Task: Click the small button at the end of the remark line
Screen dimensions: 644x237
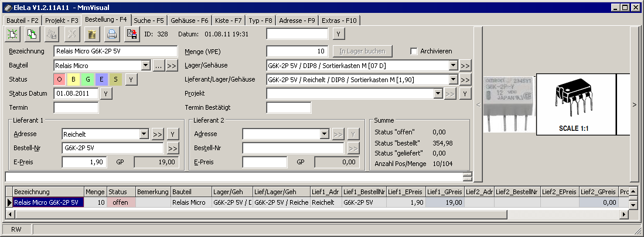Action: pos(467,177)
